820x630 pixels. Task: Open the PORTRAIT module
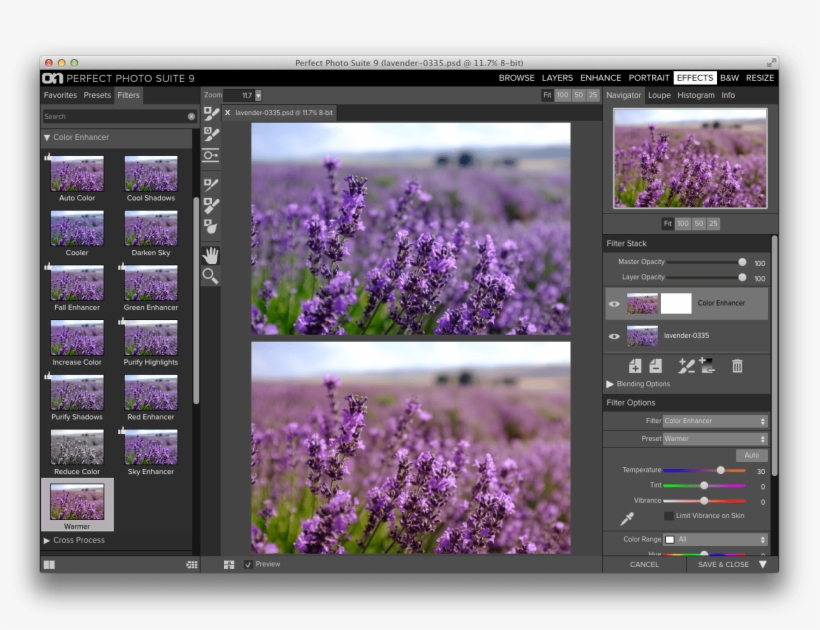649,78
